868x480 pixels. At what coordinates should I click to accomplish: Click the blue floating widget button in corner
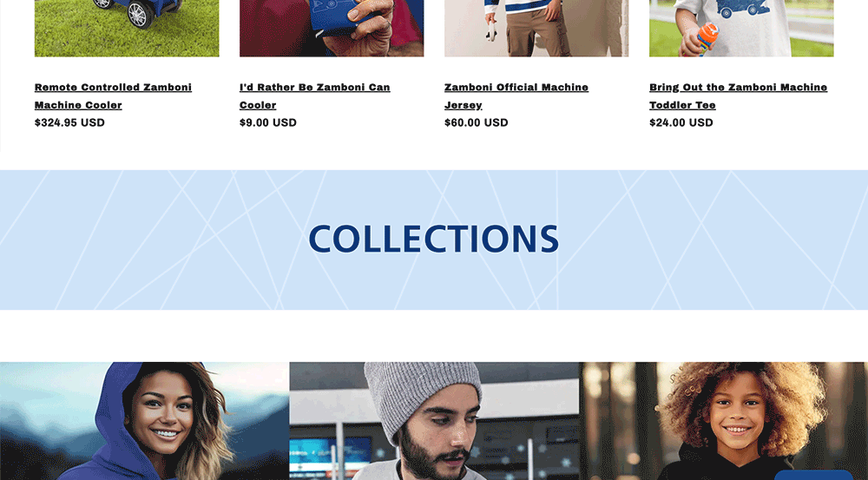821,475
